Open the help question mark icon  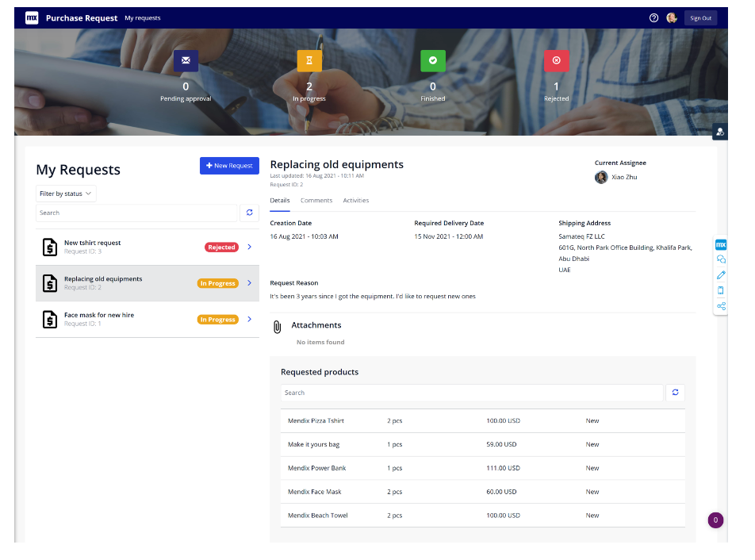click(x=653, y=17)
